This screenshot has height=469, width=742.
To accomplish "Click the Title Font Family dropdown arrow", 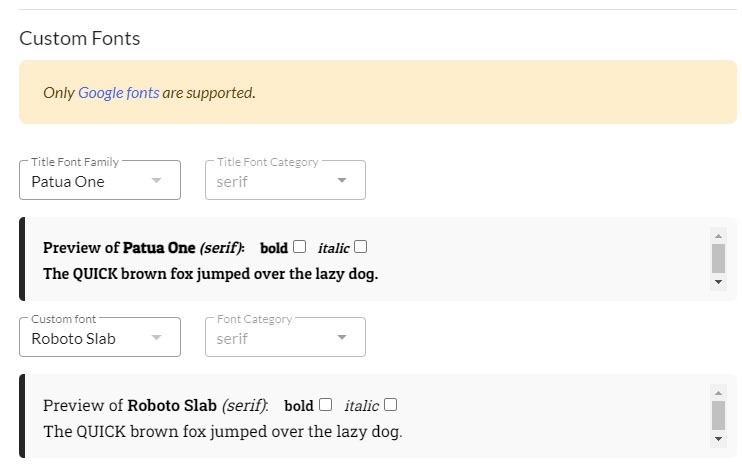I will [156, 180].
